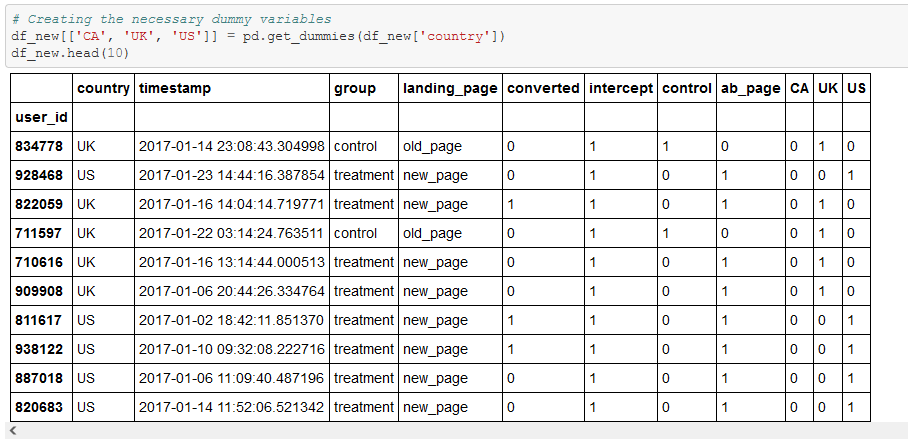Click control group cell in row 711597
Viewport: 908px width, 441px height.
point(355,233)
